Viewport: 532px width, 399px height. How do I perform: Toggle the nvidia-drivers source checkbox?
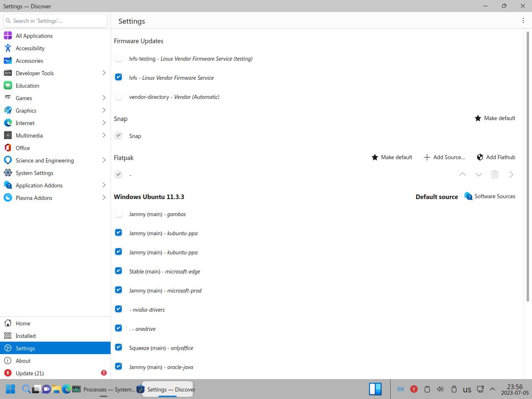(x=119, y=309)
